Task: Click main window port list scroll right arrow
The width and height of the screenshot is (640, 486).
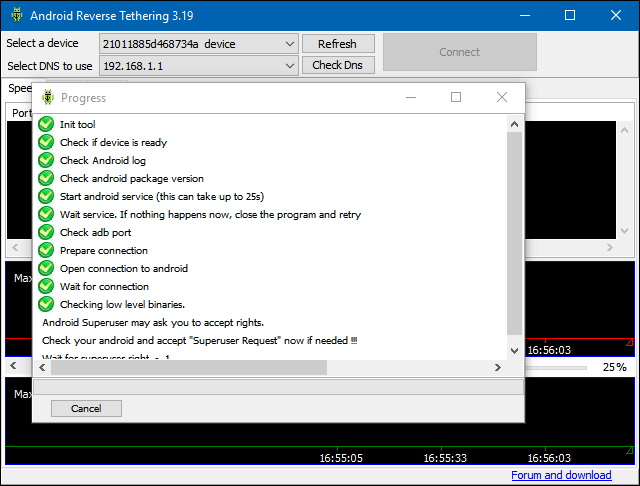Action: coord(610,247)
